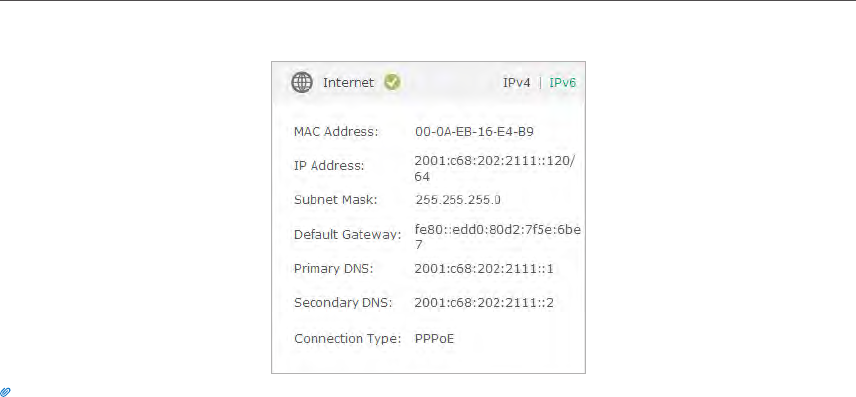Image resolution: width=856 pixels, height=397 pixels.
Task: Click the Internet globe icon
Action: tap(302, 82)
